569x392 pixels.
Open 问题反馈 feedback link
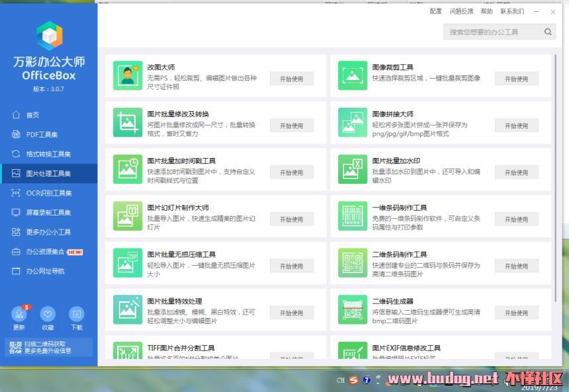coord(461,11)
